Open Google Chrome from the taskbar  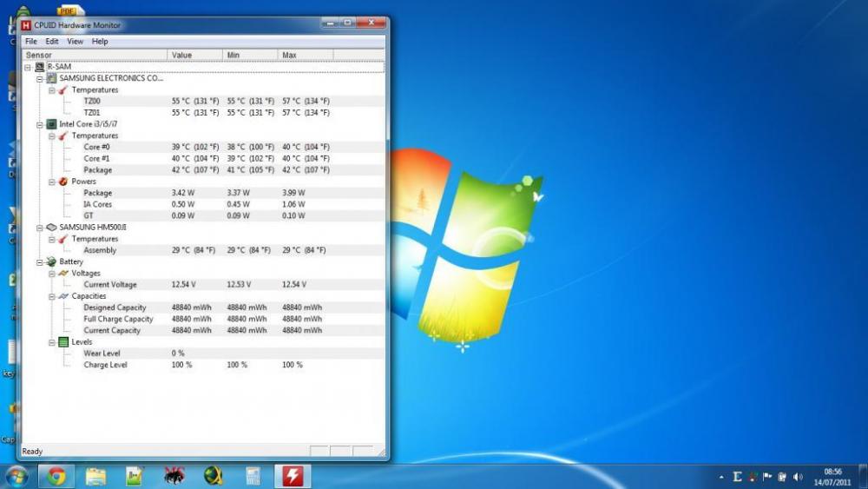(56, 476)
